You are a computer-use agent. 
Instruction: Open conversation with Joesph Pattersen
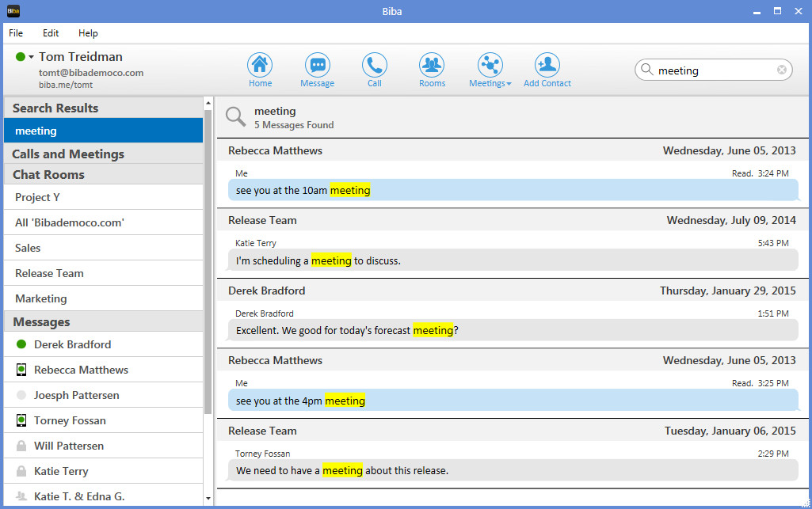tap(104, 395)
